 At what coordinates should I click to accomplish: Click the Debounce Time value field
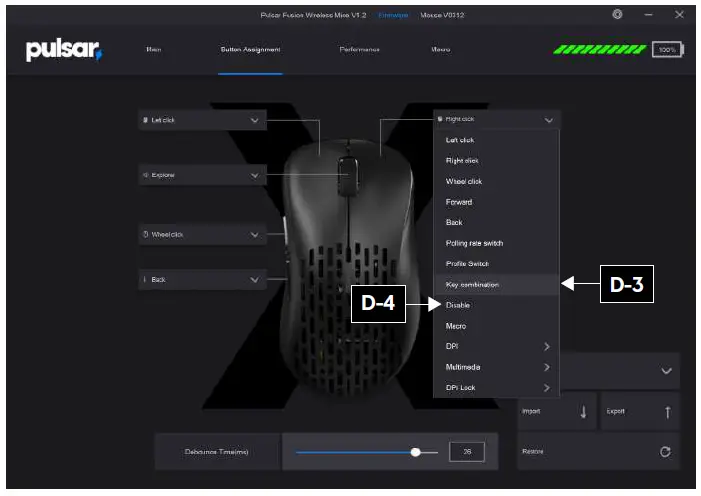467,452
